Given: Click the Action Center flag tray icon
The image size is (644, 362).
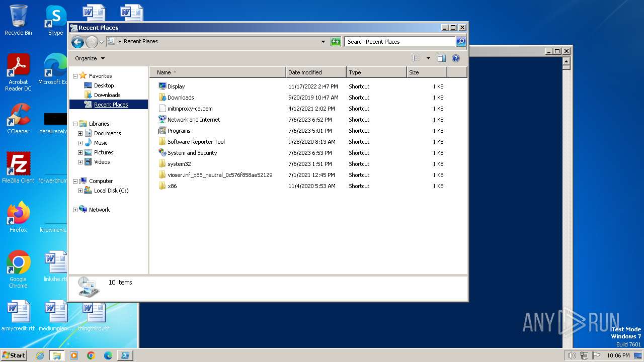Looking at the screenshot, I should [596, 355].
